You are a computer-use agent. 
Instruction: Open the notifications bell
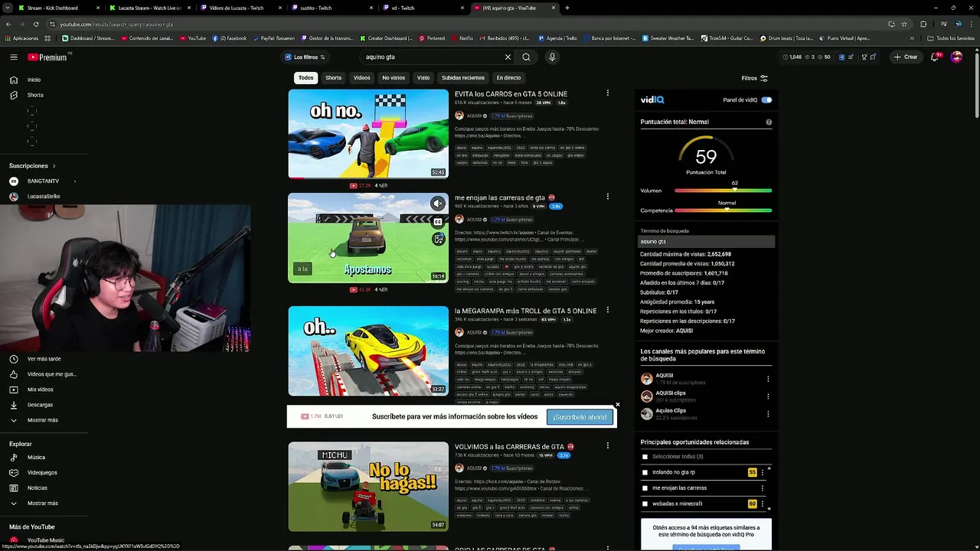click(935, 57)
